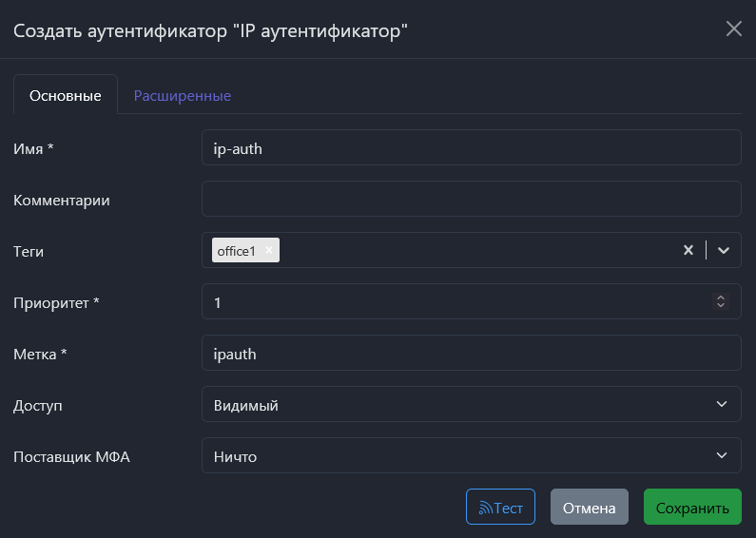Edit the Метка field containing ipauth
Image resolution: width=756 pixels, height=538 pixels.
coord(471,353)
